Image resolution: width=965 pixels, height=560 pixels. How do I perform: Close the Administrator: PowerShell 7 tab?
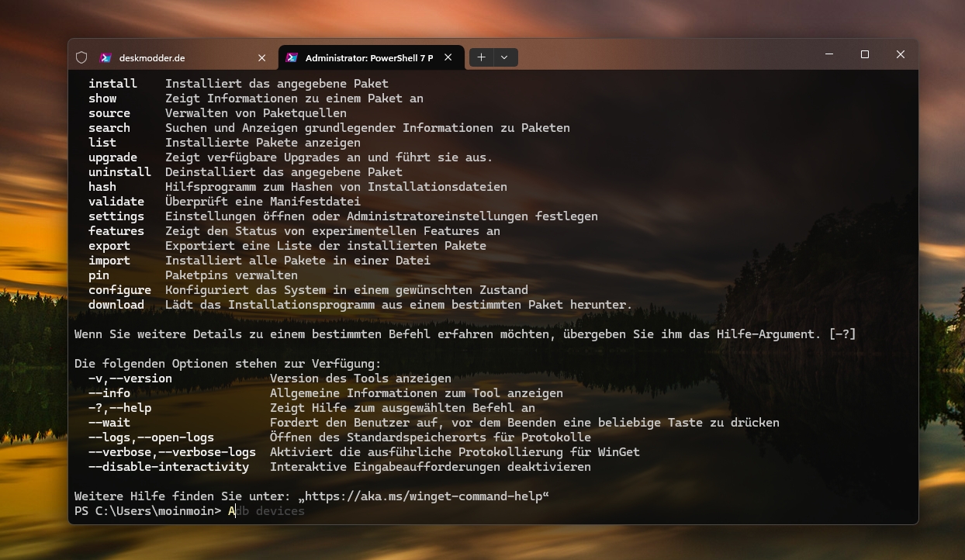tap(448, 57)
